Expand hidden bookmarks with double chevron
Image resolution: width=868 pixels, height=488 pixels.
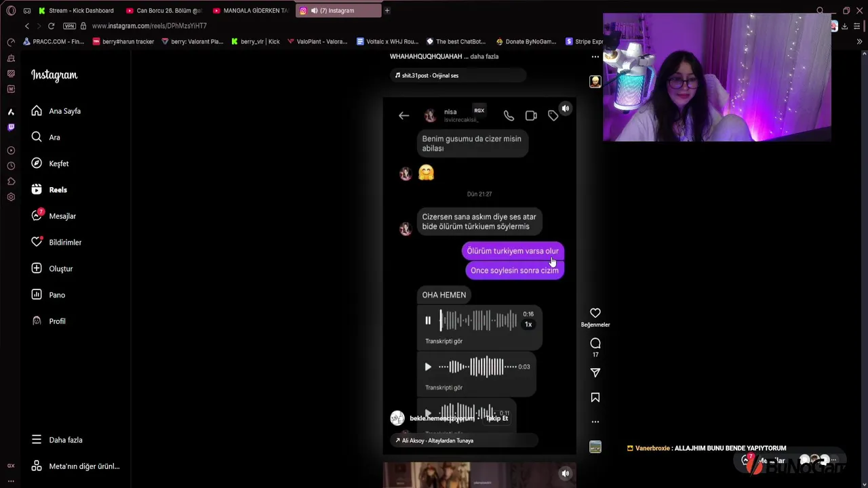pyautogui.click(x=859, y=41)
